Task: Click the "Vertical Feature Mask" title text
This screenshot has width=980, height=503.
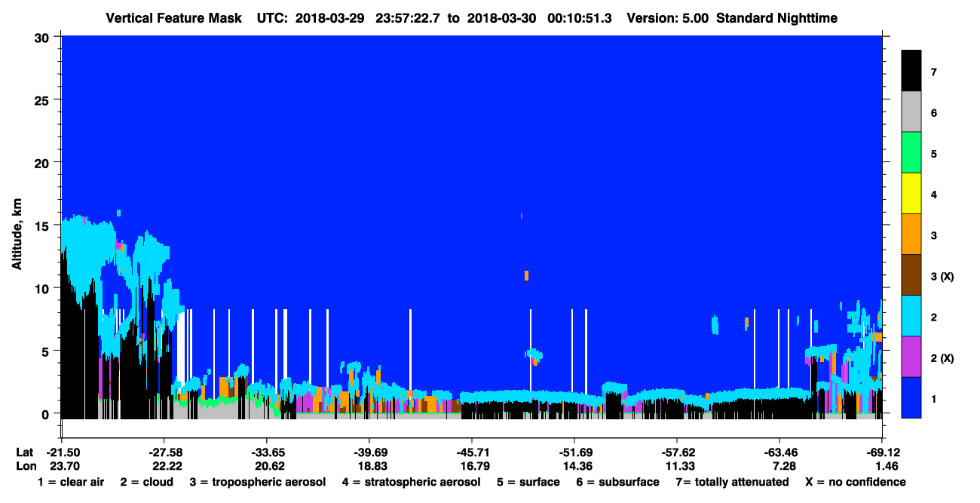Action: pyautogui.click(x=173, y=17)
